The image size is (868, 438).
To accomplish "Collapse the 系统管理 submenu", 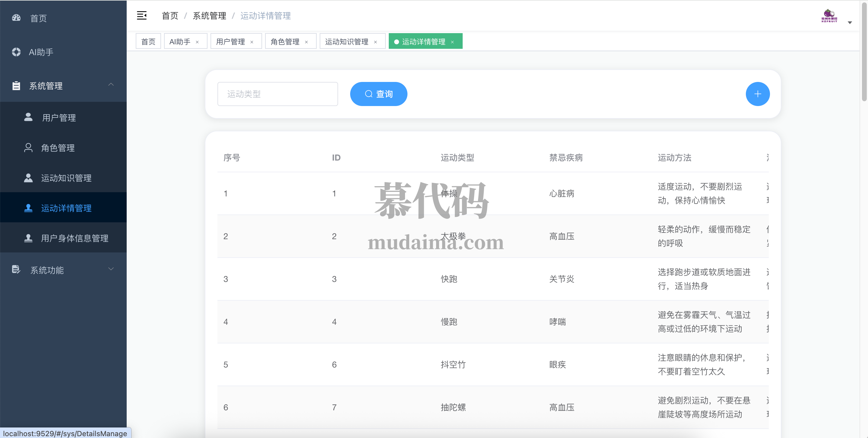I will 111,85.
